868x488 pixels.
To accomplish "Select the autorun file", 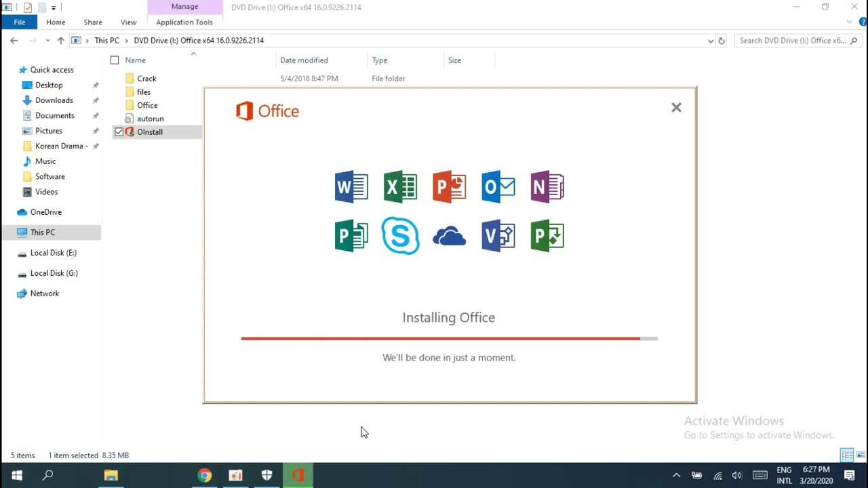I will 150,119.
